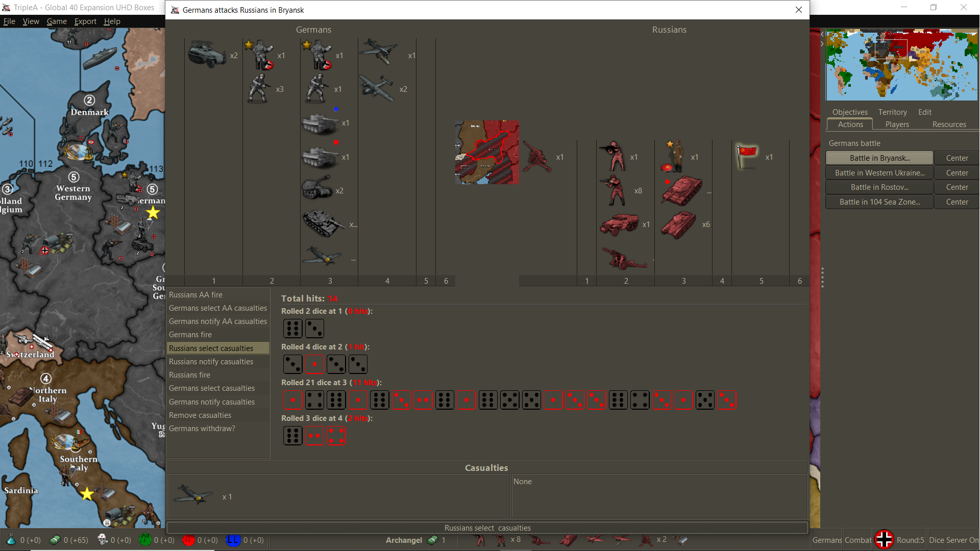Center map on the 104 Sea Zone battle
The height and width of the screenshot is (551, 980).
(x=957, y=202)
